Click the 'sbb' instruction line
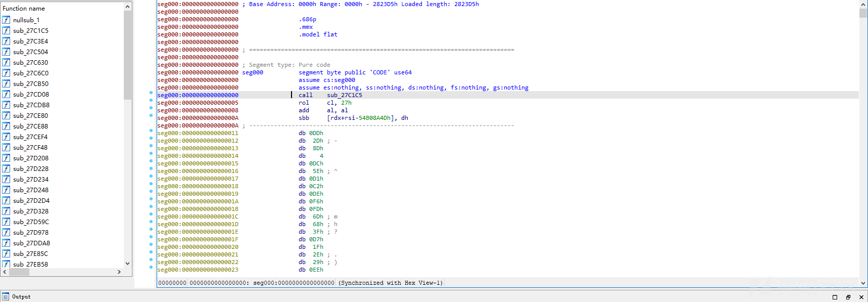Viewport: 868px width, 302px height. tap(354, 118)
